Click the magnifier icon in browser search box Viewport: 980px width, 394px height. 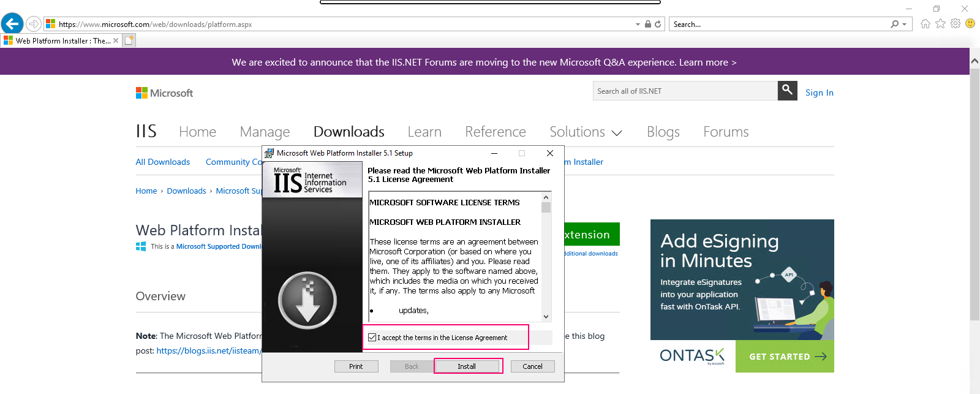click(895, 25)
